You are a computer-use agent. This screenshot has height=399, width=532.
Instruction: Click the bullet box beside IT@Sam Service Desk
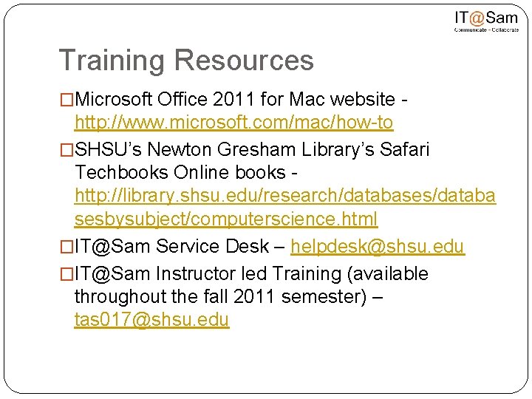(66, 247)
